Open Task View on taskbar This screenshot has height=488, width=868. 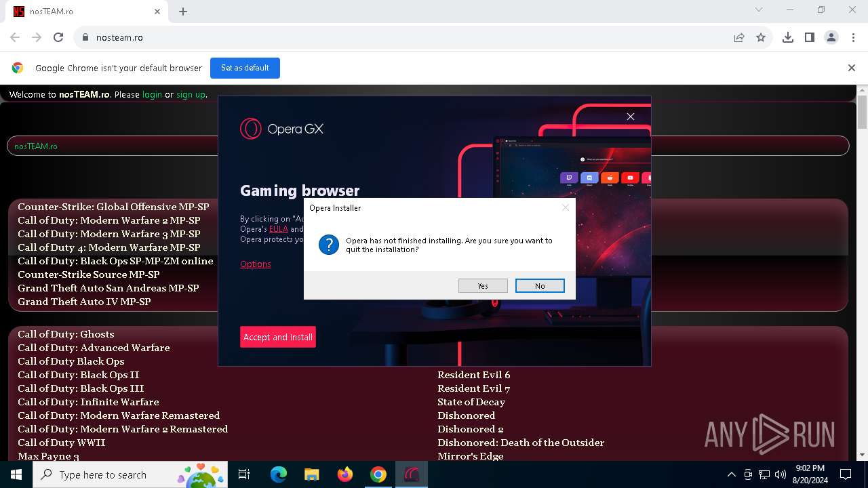(x=244, y=474)
